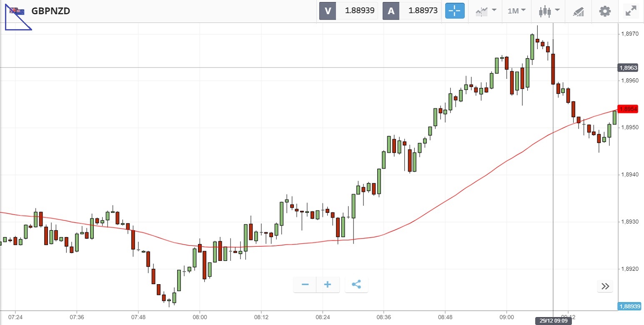Click the share chart icon
The height and width of the screenshot is (325, 644).
(356, 285)
